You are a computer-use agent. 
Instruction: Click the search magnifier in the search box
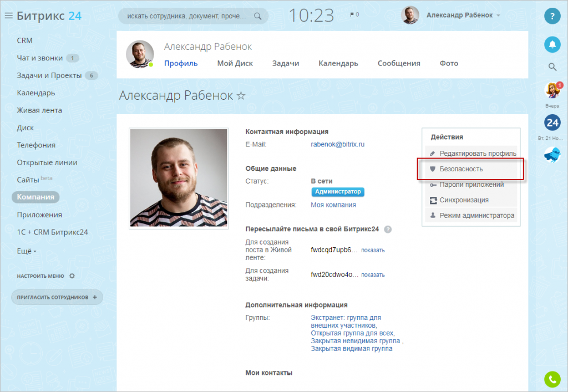pos(257,16)
